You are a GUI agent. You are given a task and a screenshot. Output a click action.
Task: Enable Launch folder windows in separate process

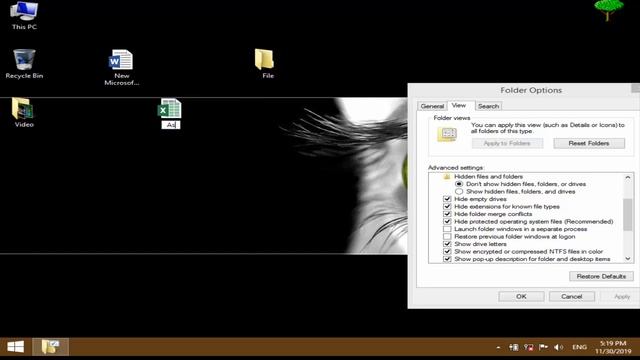(x=447, y=229)
